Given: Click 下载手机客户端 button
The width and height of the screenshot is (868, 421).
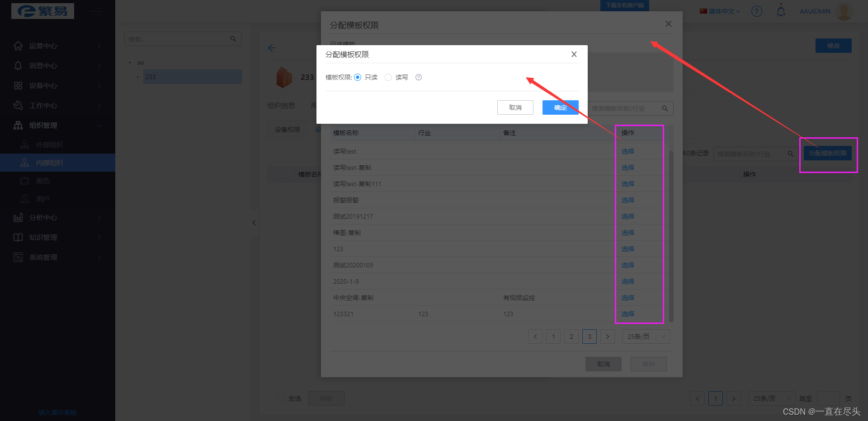Looking at the screenshot, I should [625, 5].
